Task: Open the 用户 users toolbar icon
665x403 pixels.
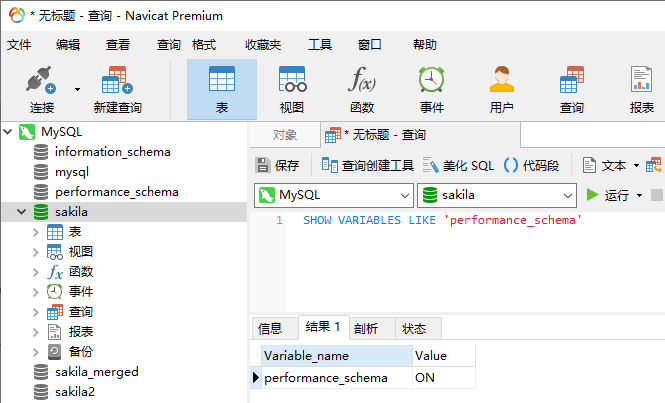Action: 502,89
